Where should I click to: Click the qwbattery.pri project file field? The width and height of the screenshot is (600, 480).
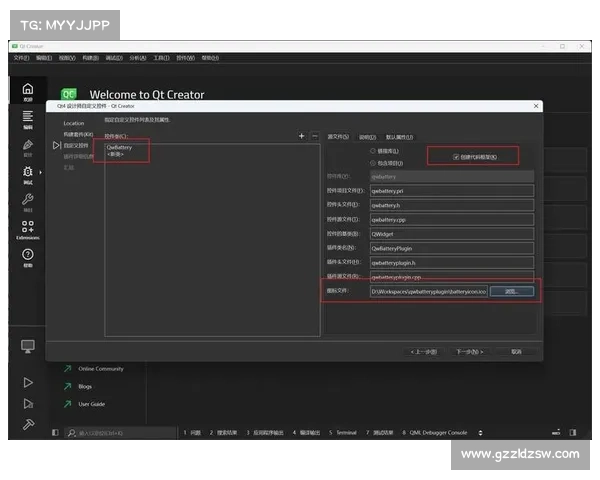point(452,191)
